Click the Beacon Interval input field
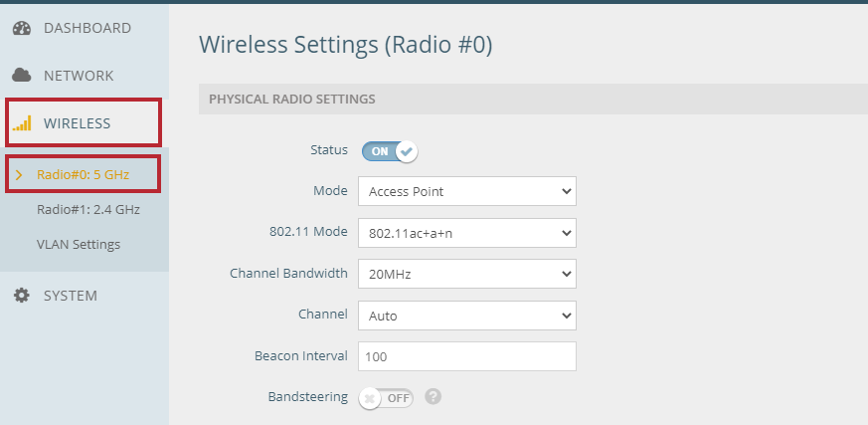The image size is (868, 425). click(466, 356)
